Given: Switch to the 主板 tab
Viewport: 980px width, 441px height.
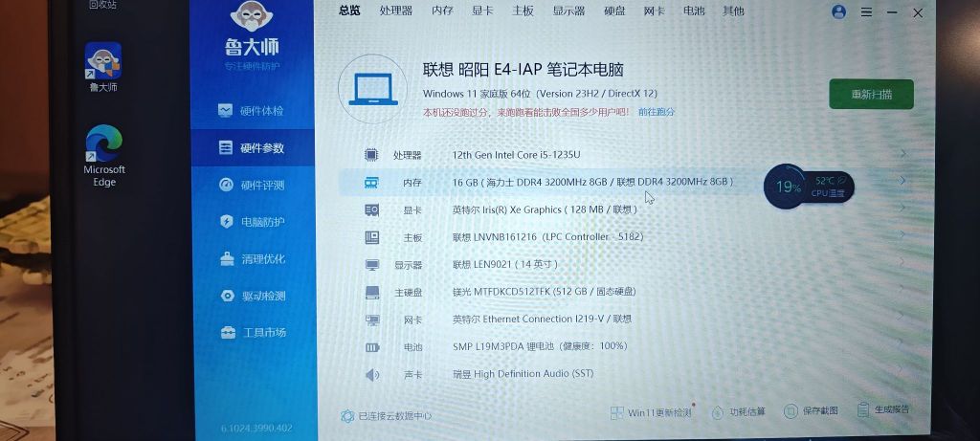Looking at the screenshot, I should [523, 11].
